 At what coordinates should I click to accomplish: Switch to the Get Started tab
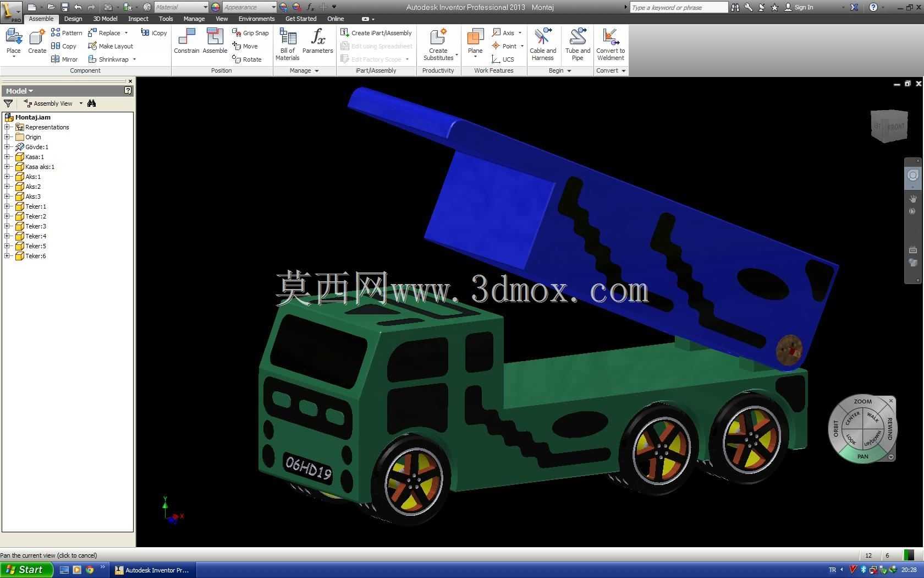[x=301, y=19]
